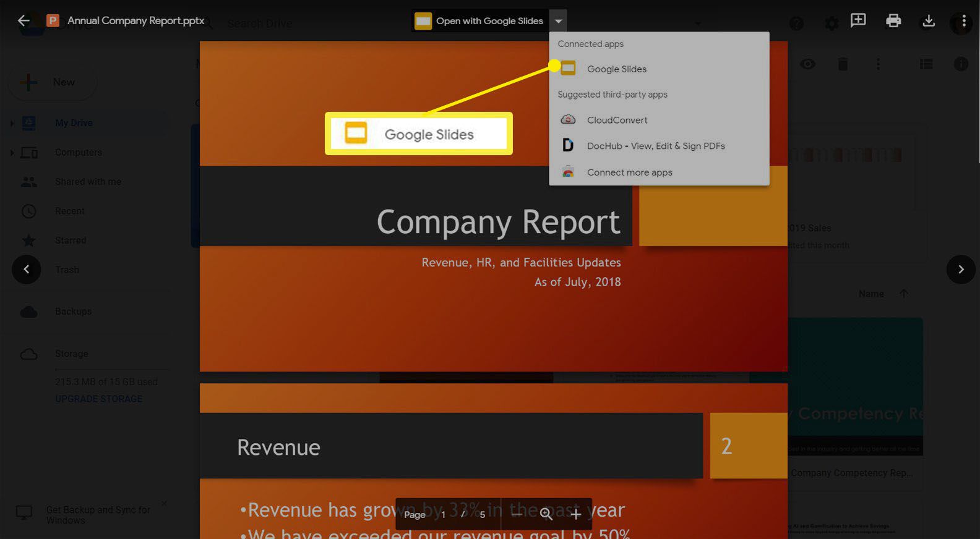Screen dimensions: 980x539
Task: Reverse sort order with the up arrow
Action: point(904,294)
